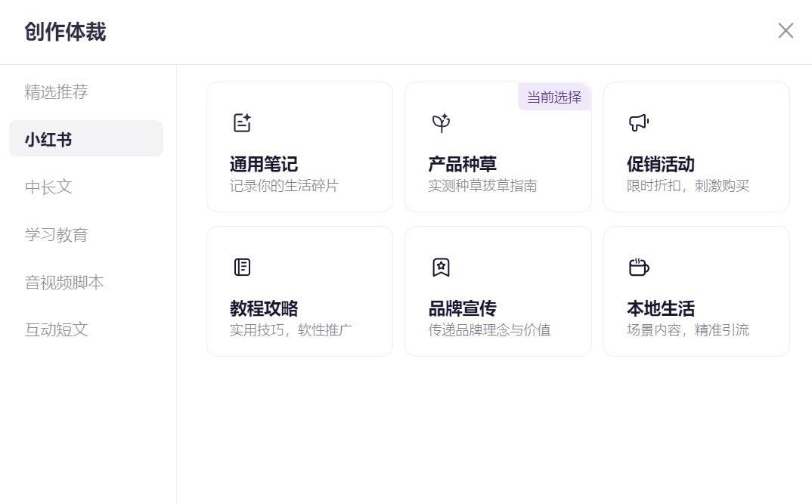Click the note icon on 通用笔记 card

pos(242,123)
